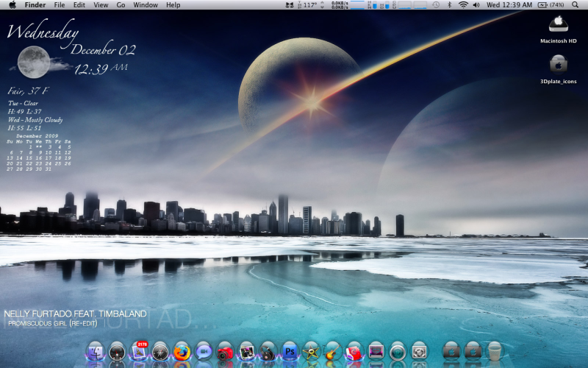Open Firefox from the dock

coord(182,353)
